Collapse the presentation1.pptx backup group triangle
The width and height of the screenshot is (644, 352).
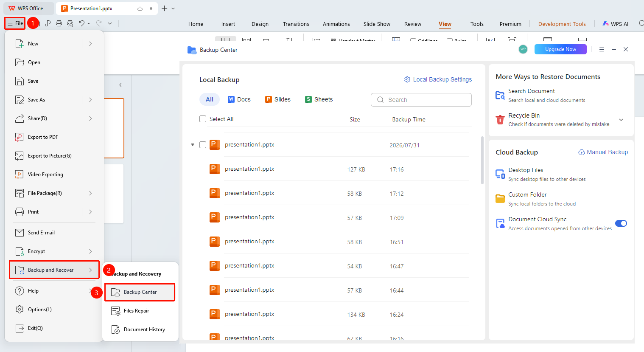(x=193, y=145)
